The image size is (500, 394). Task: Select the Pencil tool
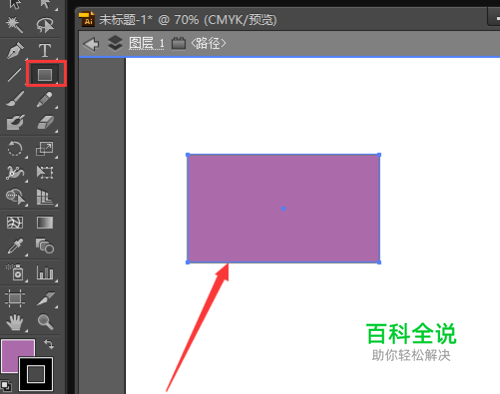pyautogui.click(x=45, y=99)
